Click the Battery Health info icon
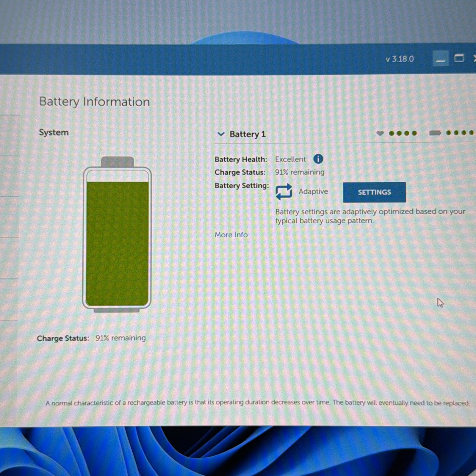Image resolution: width=476 pixels, height=476 pixels. pos(318,159)
